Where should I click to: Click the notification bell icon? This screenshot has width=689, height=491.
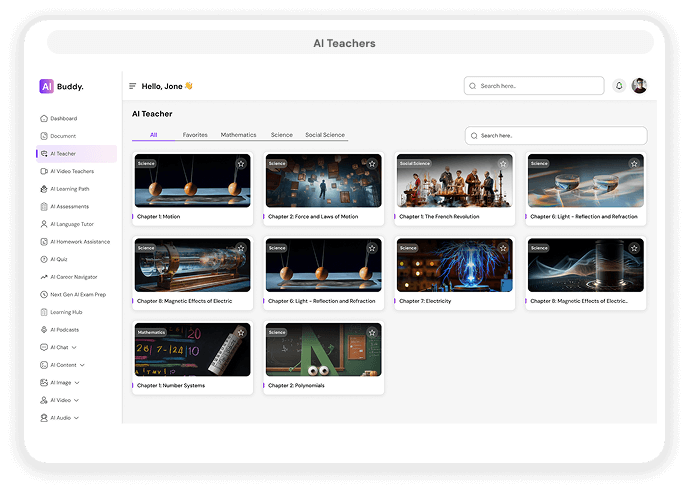pos(619,86)
